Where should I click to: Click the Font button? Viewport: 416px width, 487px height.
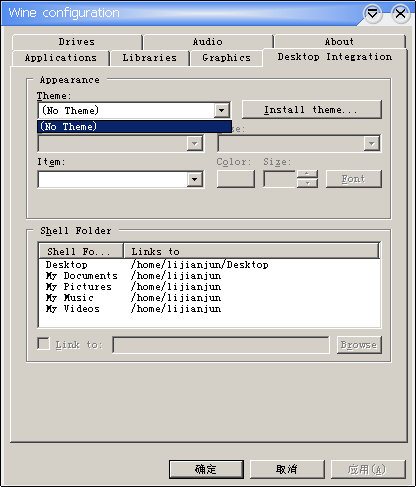tap(354, 179)
